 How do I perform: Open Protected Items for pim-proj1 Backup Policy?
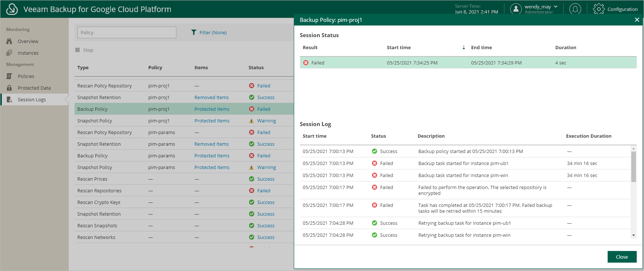click(x=212, y=109)
